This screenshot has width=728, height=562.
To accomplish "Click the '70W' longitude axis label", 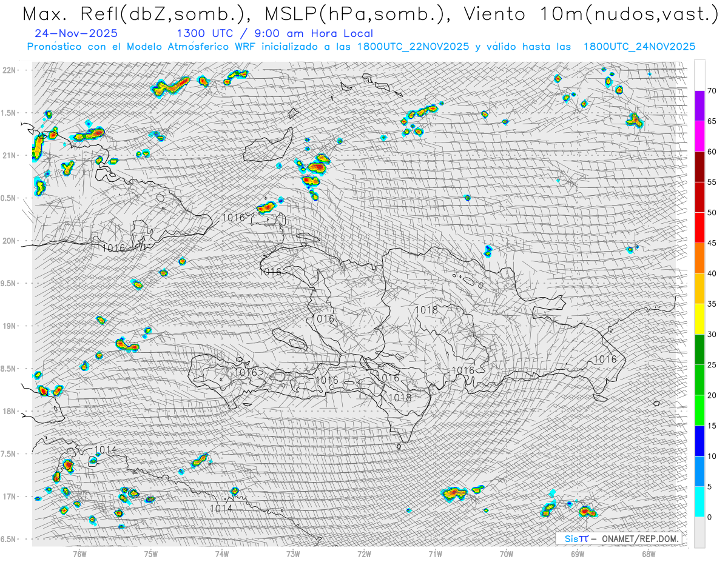I will (507, 554).
